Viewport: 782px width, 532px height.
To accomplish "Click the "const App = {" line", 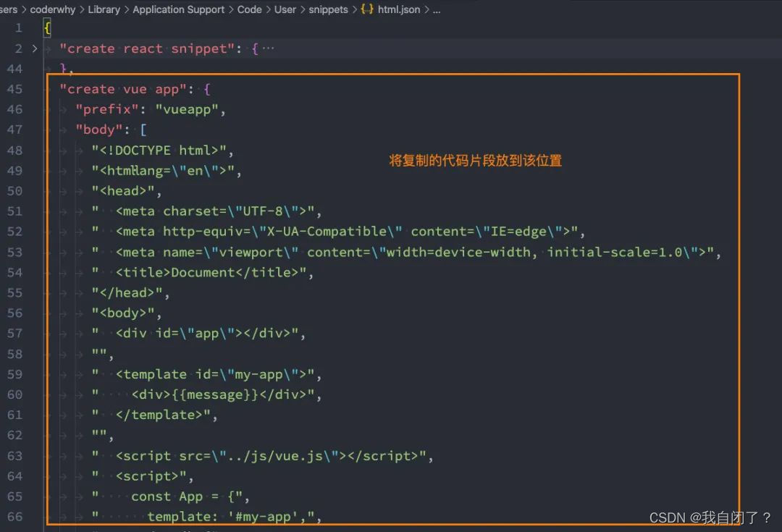I will (167, 497).
